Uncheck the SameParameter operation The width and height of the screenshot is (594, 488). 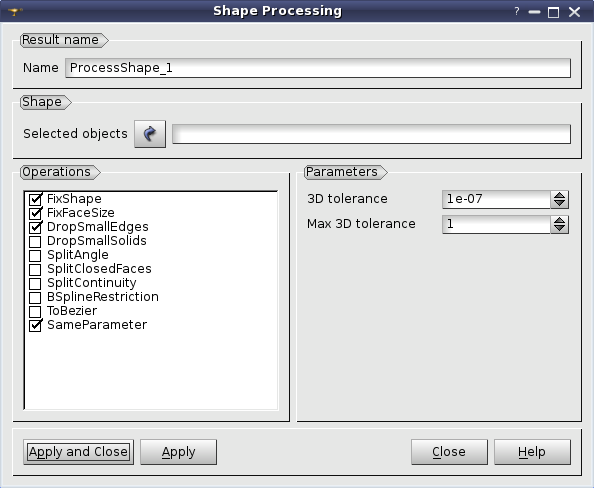point(35,325)
